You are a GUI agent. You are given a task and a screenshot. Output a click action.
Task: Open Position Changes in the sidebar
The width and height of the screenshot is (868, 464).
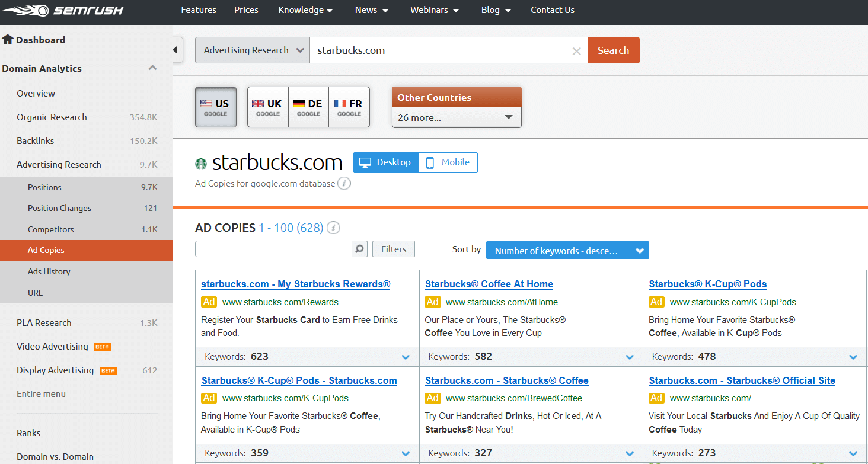tap(59, 208)
